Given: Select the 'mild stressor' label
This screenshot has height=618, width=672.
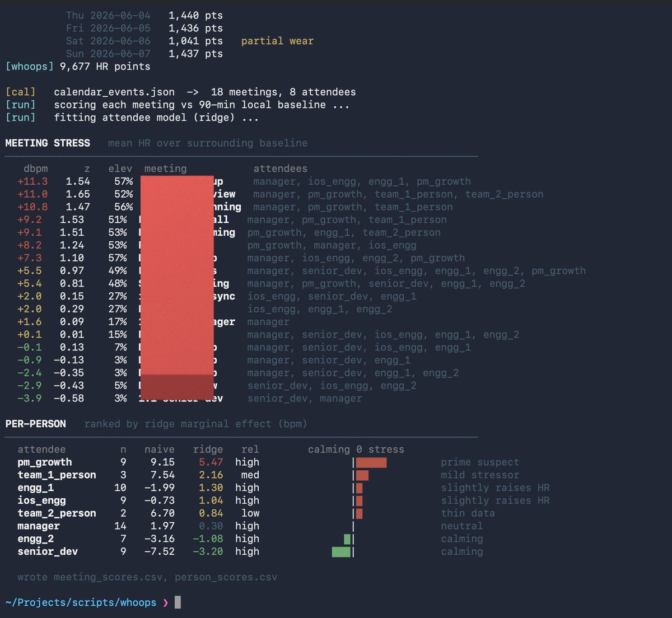Looking at the screenshot, I should pos(480,475).
